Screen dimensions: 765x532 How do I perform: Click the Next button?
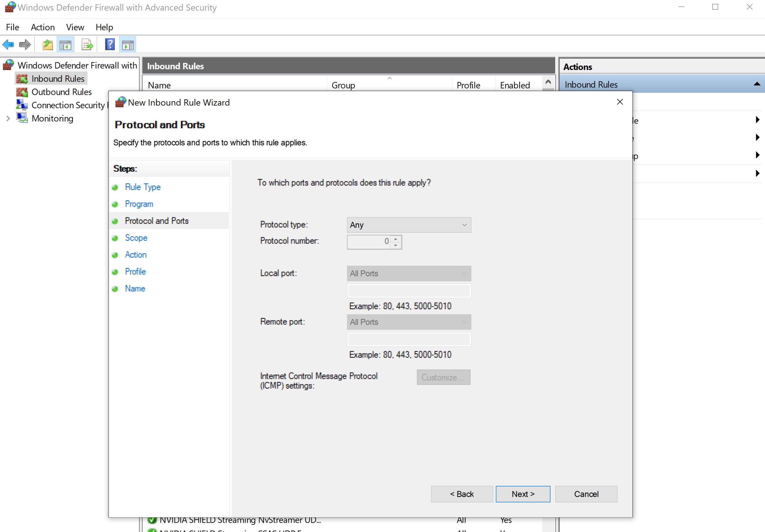coord(523,494)
